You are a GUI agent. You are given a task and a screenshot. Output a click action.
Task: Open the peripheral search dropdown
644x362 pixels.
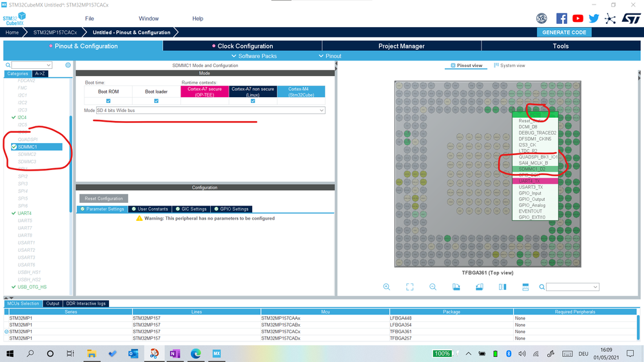49,65
